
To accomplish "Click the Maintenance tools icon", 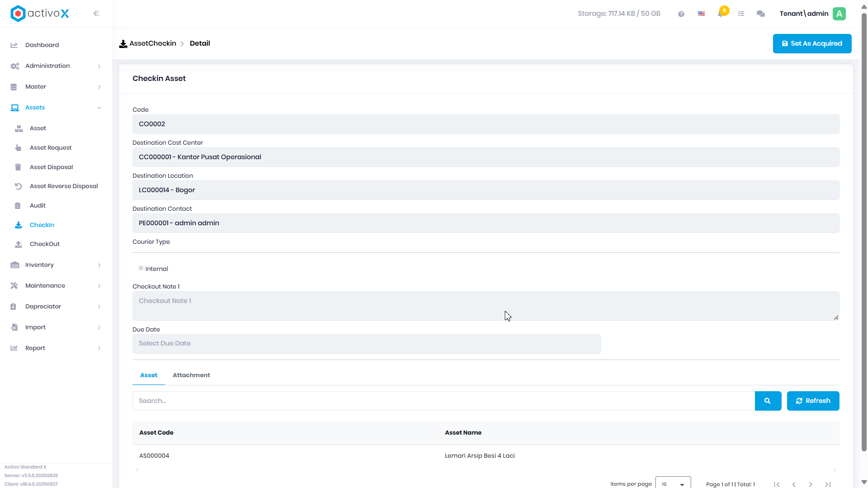I will pos(14,286).
